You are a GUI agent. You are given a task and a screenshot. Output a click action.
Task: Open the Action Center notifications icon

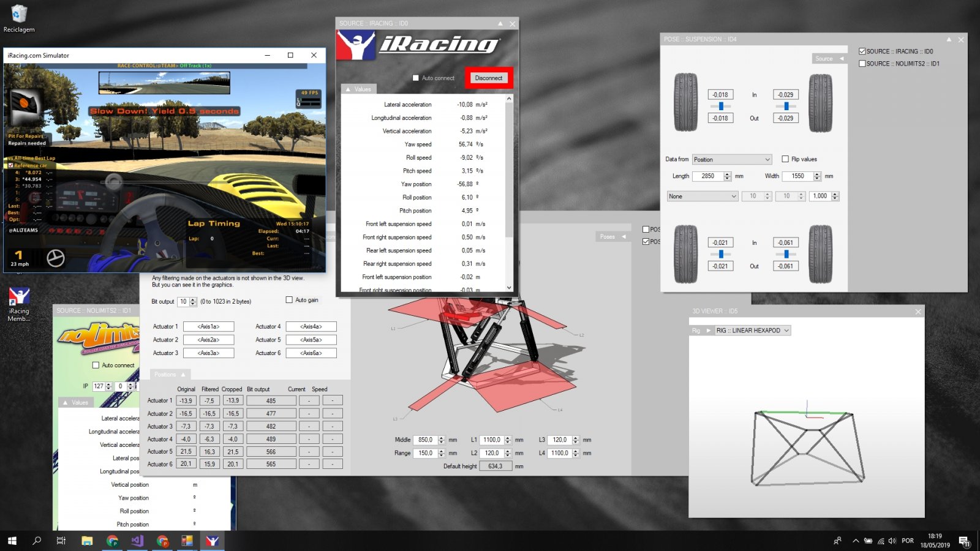tap(964, 541)
